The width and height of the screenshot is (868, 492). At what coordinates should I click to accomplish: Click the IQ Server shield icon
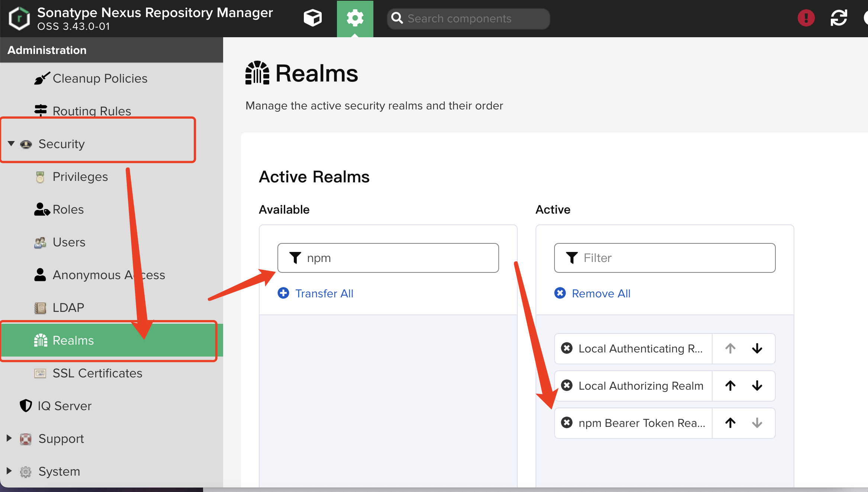point(26,406)
